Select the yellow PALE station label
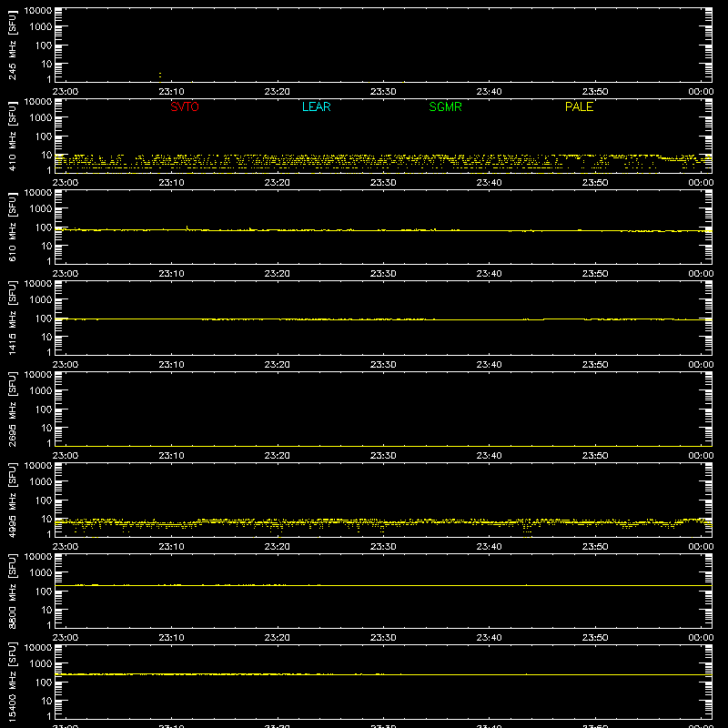Image resolution: width=728 pixels, height=728 pixels. point(579,106)
